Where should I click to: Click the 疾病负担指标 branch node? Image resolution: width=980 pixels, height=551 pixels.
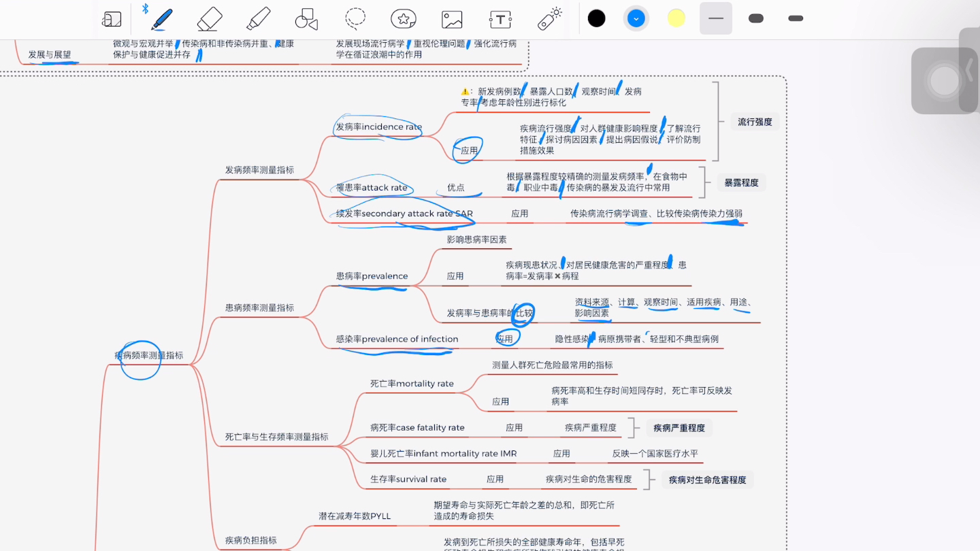[250, 540]
